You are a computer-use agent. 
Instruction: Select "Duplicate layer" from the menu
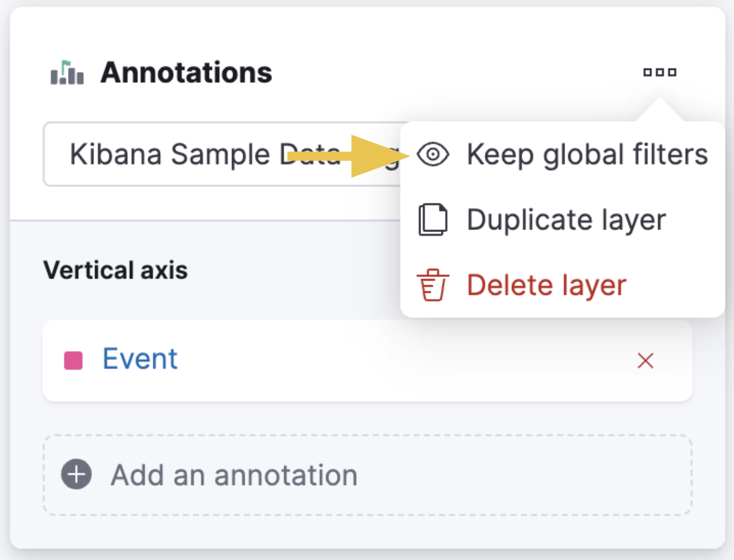(x=566, y=219)
